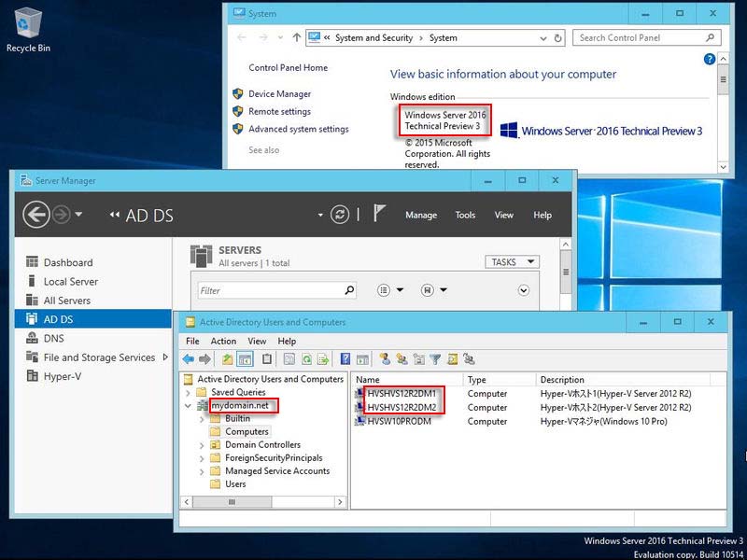Click Server Manager refresh icon
The height and width of the screenshot is (560, 747).
tap(340, 215)
